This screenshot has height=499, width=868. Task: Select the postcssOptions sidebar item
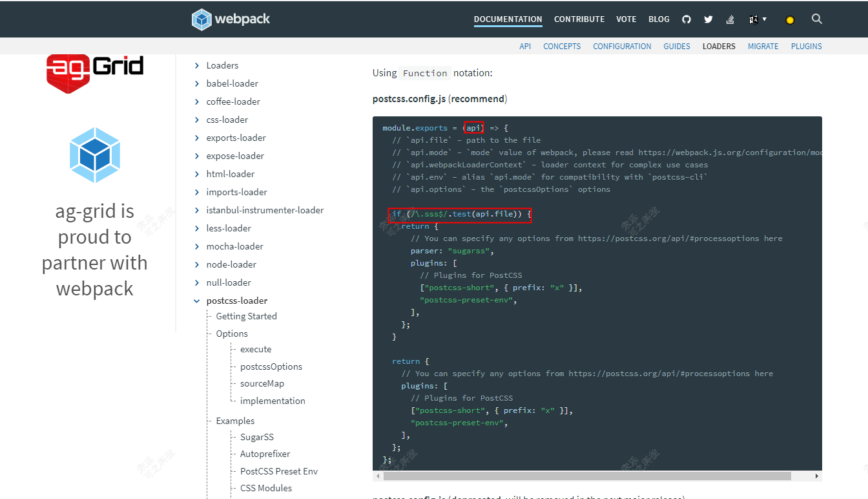[271, 366]
